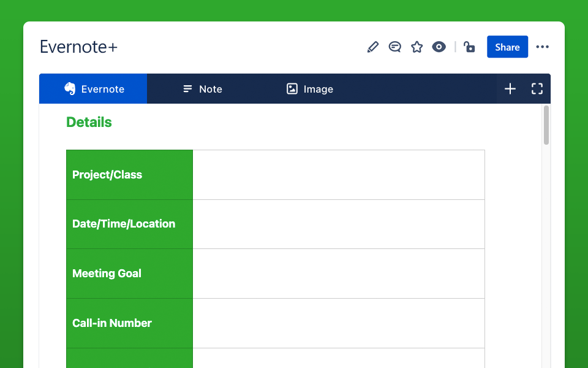Viewport: 588px width, 368px height.
Task: Click the green Details heading
Action: pyautogui.click(x=89, y=123)
